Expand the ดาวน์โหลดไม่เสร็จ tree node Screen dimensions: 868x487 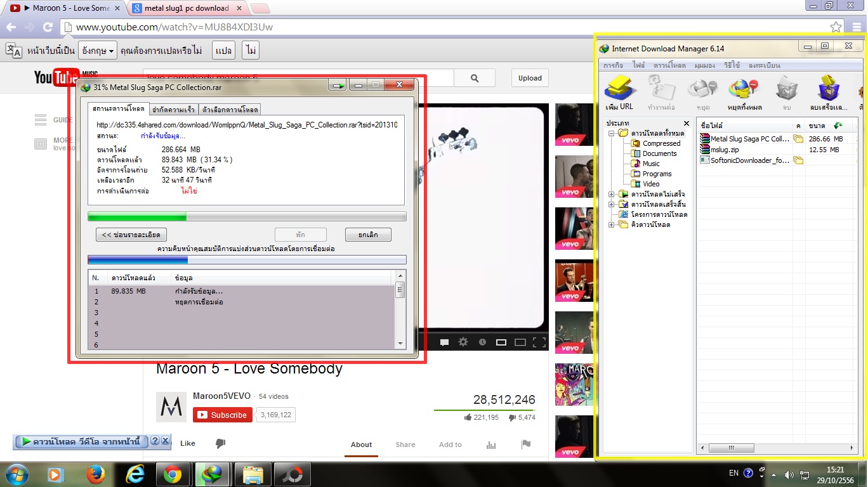point(612,194)
